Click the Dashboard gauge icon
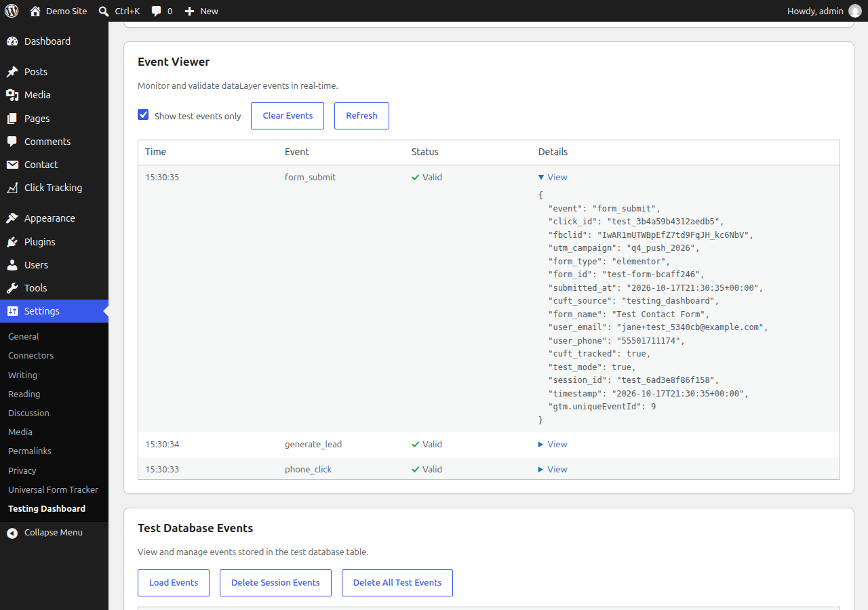 pos(12,41)
